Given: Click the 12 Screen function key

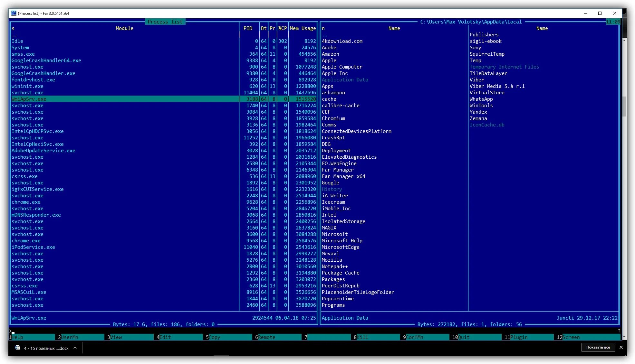Looking at the screenshot, I should click(588, 337).
